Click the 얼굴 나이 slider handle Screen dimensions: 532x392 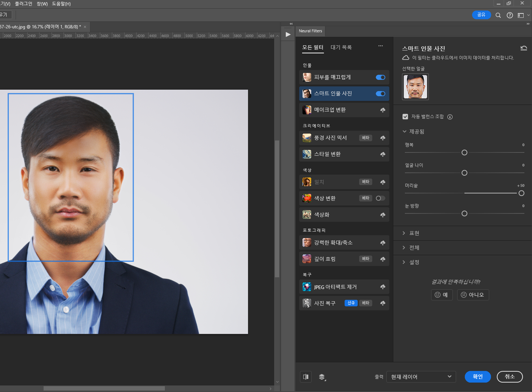pyautogui.click(x=464, y=173)
